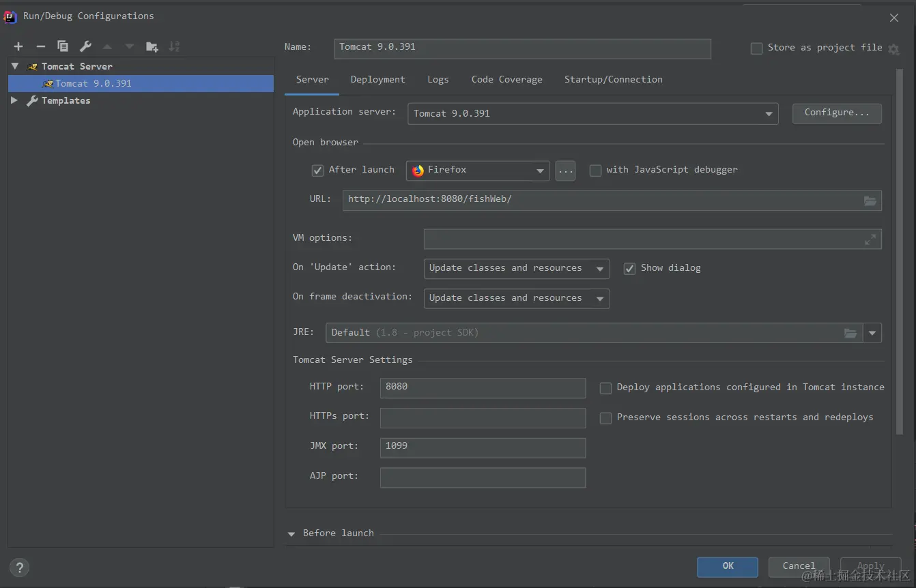Open edit templates wrench icon

pos(85,46)
